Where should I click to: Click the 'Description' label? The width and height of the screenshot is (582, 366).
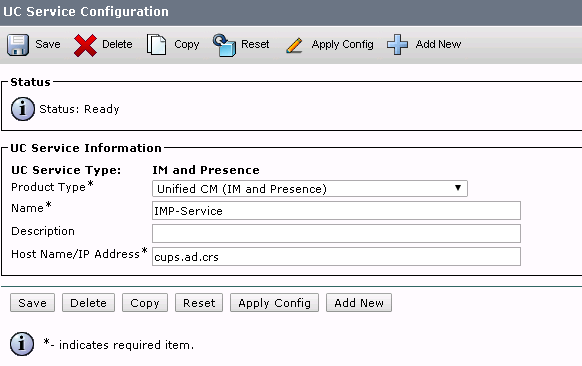(x=43, y=231)
